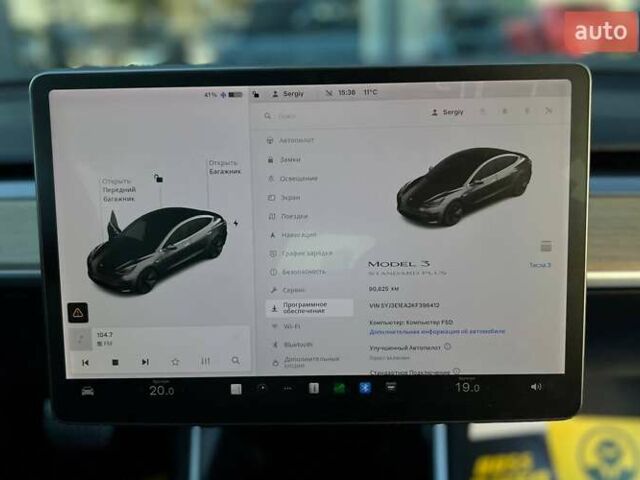Tap the 11°C outside temperature reading
Screen dimensions: 640x480
371,92
